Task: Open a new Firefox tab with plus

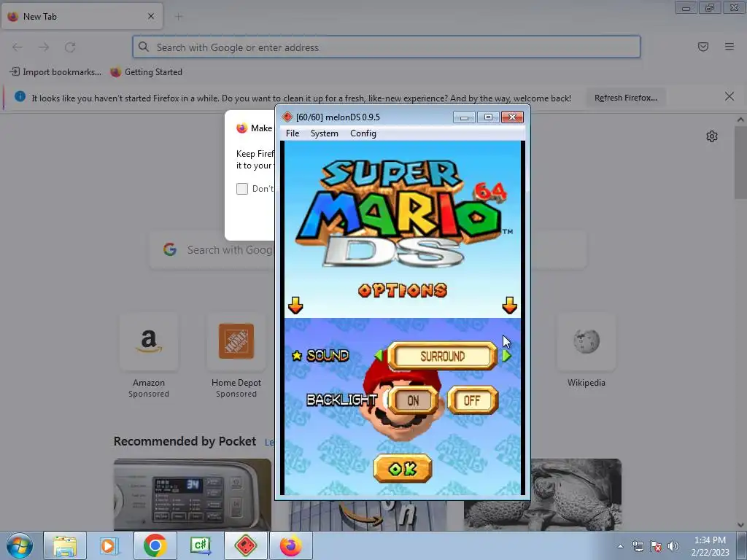Action: point(179,17)
